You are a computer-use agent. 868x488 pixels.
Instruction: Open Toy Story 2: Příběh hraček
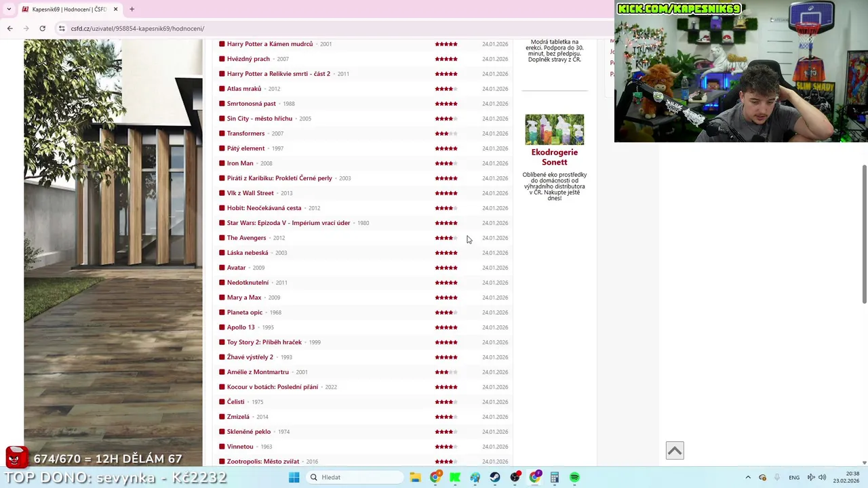tap(264, 342)
